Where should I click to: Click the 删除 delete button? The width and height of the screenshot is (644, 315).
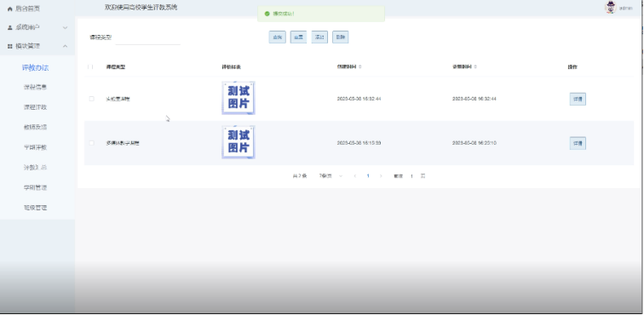[341, 37]
